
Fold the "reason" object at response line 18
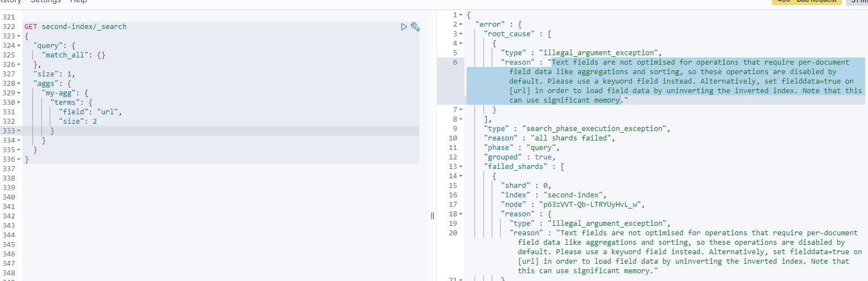click(x=461, y=214)
